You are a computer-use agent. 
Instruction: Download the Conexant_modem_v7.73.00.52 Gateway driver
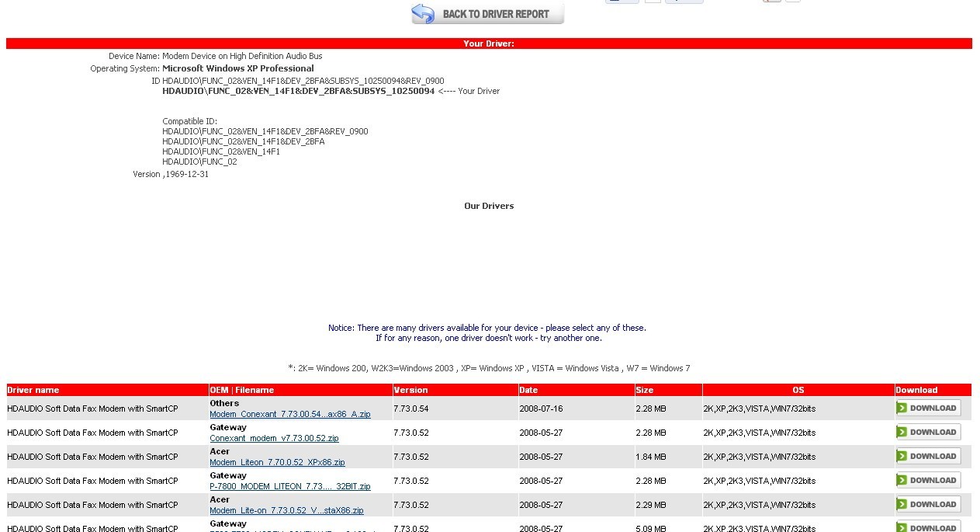click(928, 432)
